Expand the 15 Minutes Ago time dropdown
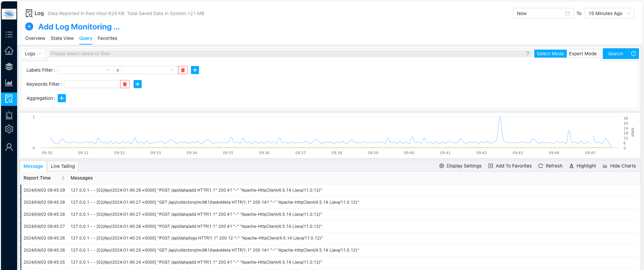This screenshot has width=644, height=270. pos(609,13)
